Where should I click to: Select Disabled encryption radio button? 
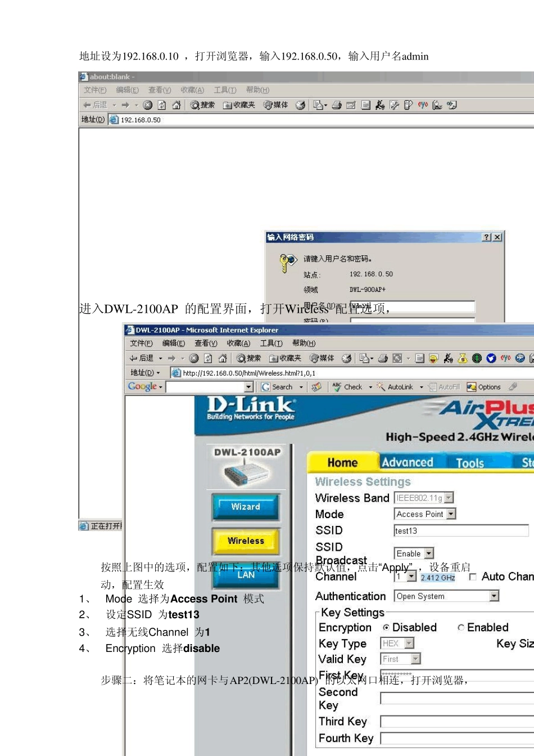click(386, 628)
